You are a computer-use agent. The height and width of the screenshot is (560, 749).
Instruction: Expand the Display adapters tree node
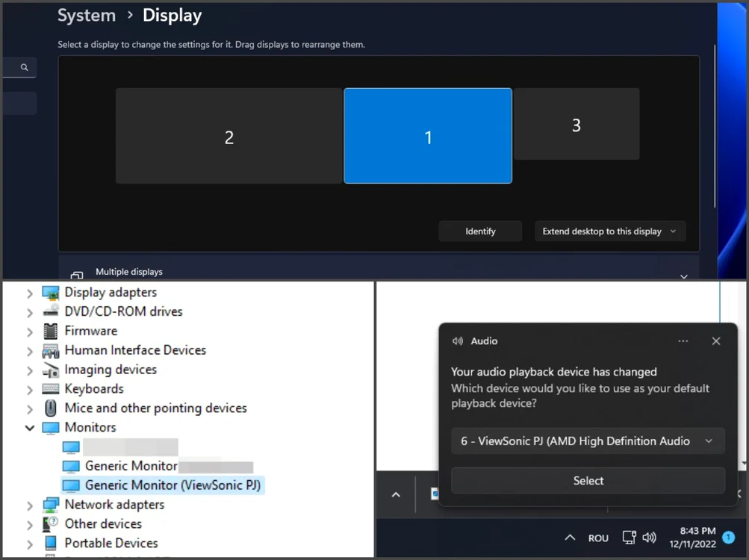(30, 293)
